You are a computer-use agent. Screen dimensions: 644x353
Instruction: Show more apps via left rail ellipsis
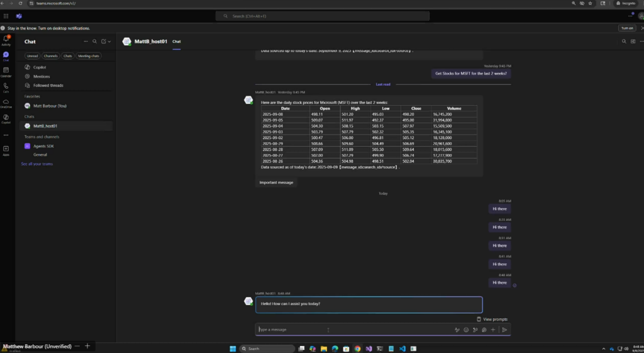tap(6, 135)
